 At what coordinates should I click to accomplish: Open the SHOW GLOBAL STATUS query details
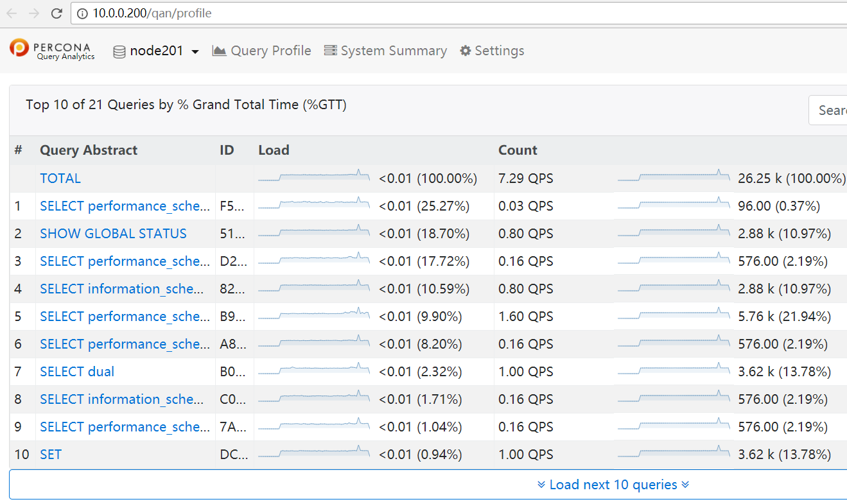(x=113, y=233)
